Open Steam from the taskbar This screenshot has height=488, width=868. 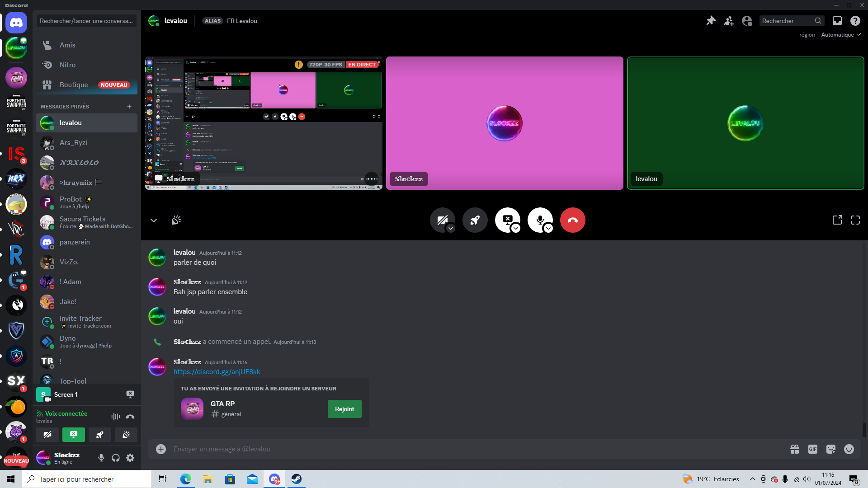(297, 479)
